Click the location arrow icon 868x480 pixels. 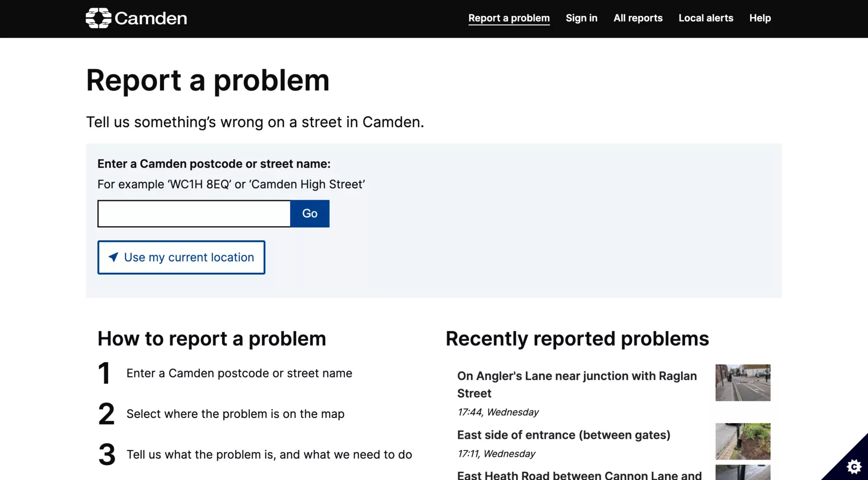[113, 257]
